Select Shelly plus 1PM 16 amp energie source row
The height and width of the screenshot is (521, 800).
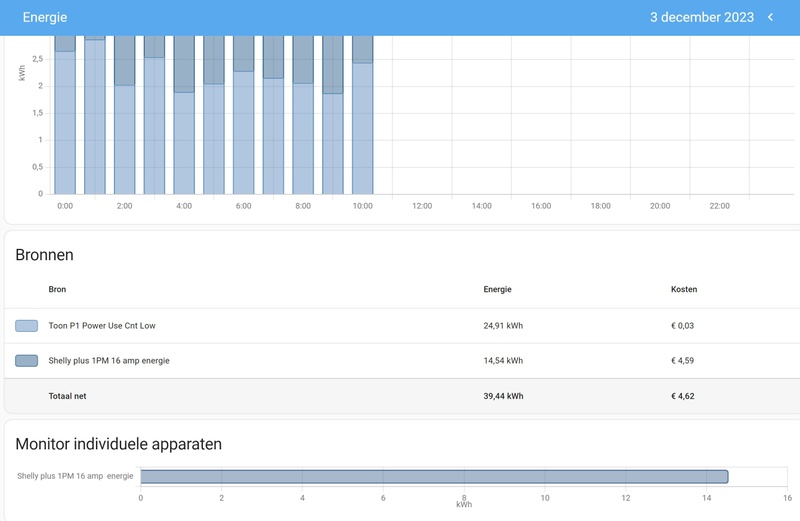pos(402,361)
